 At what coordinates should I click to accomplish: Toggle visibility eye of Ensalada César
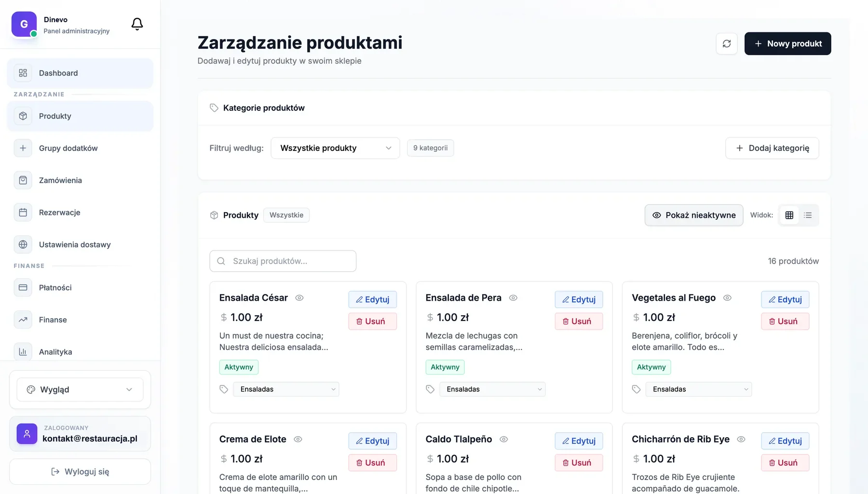point(299,298)
